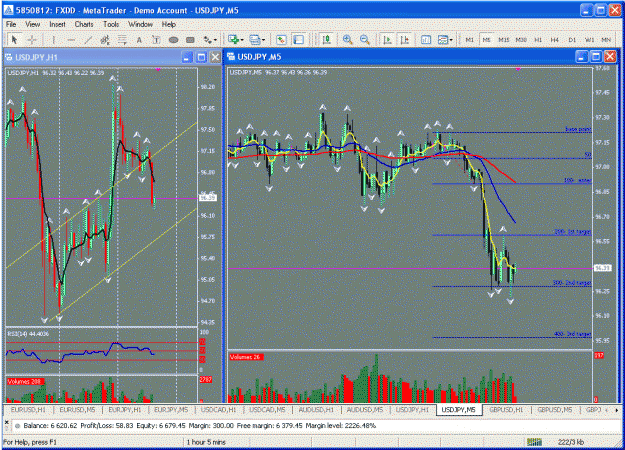Choose the text label tool

click(x=156, y=39)
